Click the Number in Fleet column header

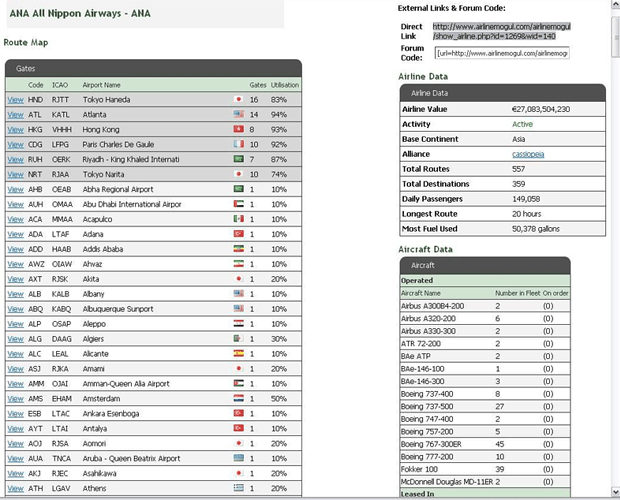coord(518,293)
